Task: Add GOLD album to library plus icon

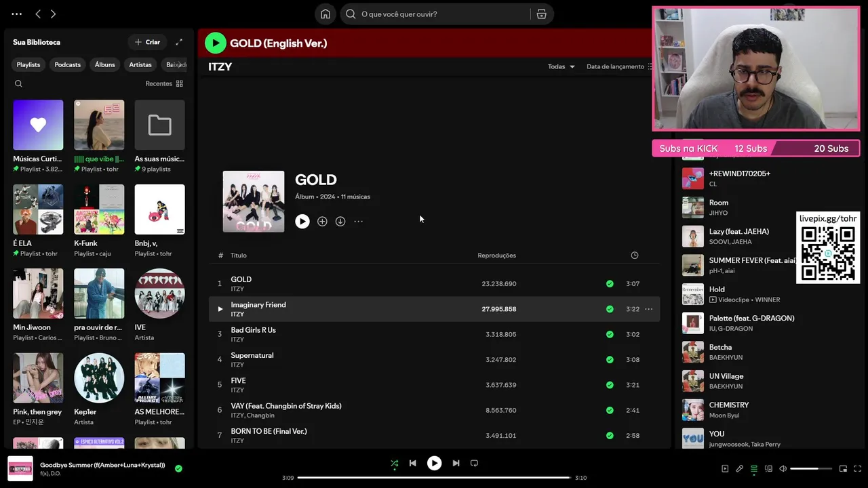Action: coord(322,222)
